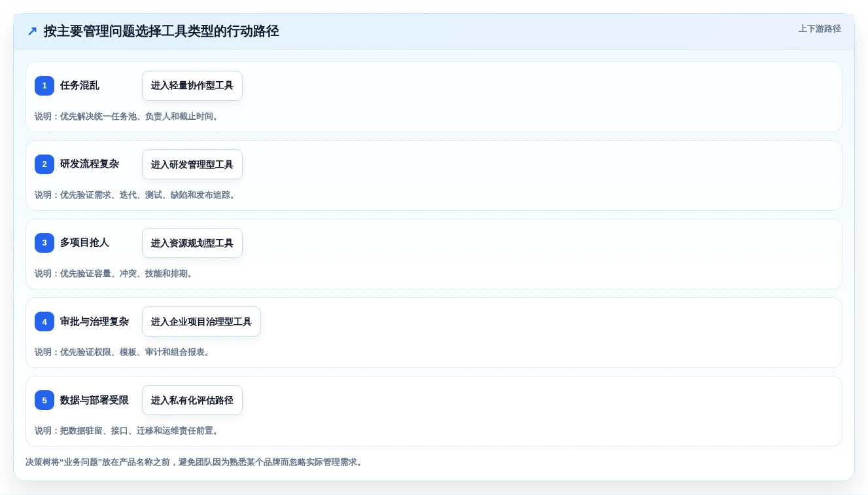868x495 pixels.
Task: Click the panel title 按主要管理问题选择工具类型的行动路径
Action: click(162, 31)
